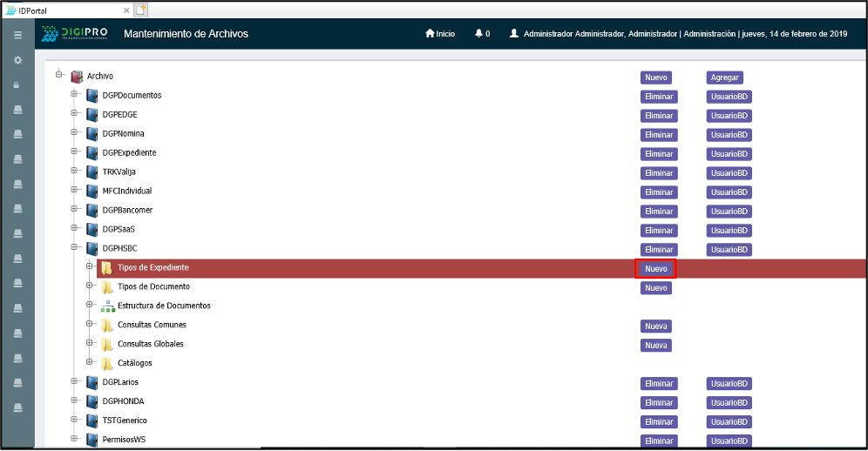Click UsuarioBD button for TRKValija
This screenshot has height=451, width=868.
(x=729, y=173)
